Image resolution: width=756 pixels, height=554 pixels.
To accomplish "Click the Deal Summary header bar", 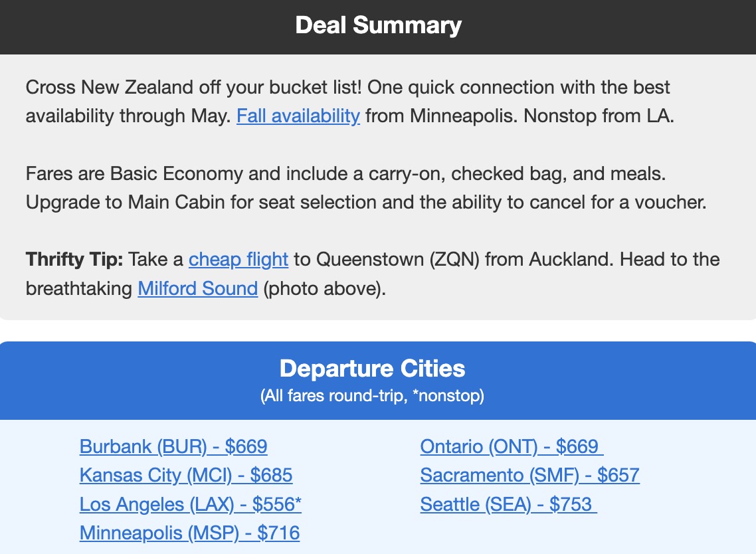I will tap(378, 25).
